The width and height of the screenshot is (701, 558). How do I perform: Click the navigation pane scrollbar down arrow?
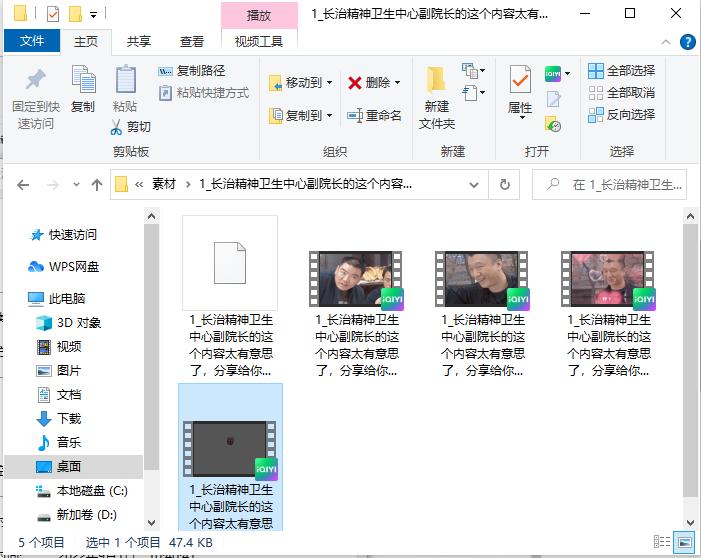tap(151, 523)
